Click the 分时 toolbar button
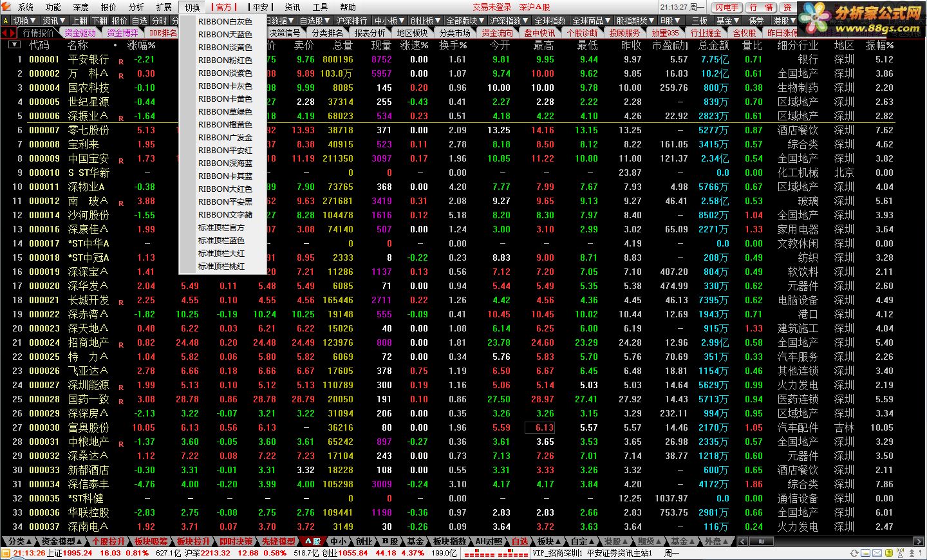The height and width of the screenshot is (560, 927). pyautogui.click(x=160, y=21)
